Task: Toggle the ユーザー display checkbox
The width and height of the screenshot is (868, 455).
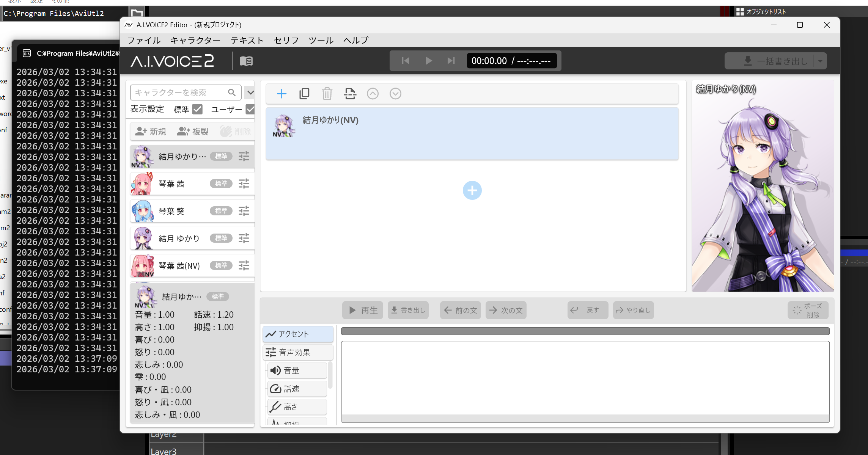Action: (250, 109)
